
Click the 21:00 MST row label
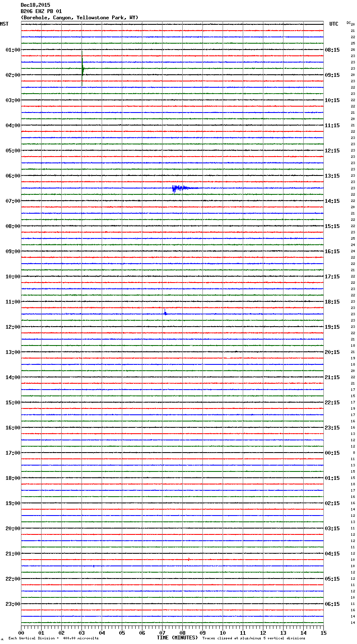tap(13, 554)
